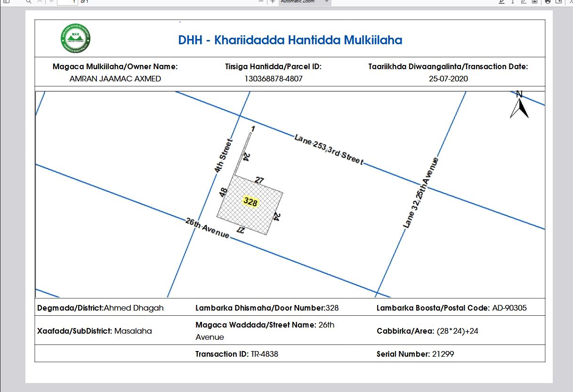The image size is (573, 392).
Task: Select the highlight annotation tool
Action: (501, 1)
